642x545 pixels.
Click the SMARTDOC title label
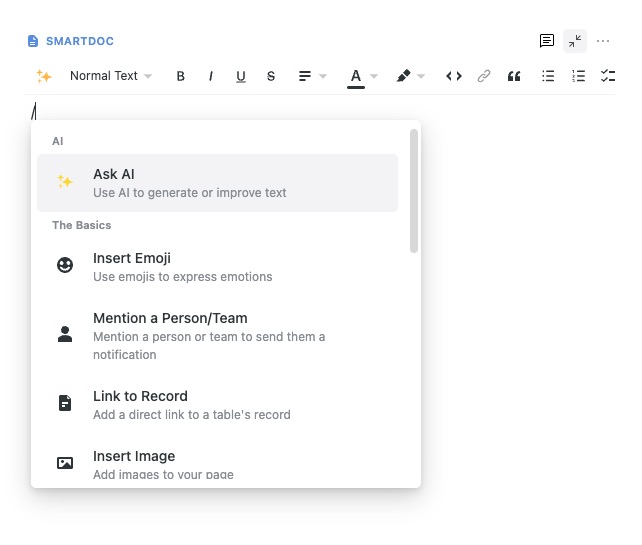[80, 41]
